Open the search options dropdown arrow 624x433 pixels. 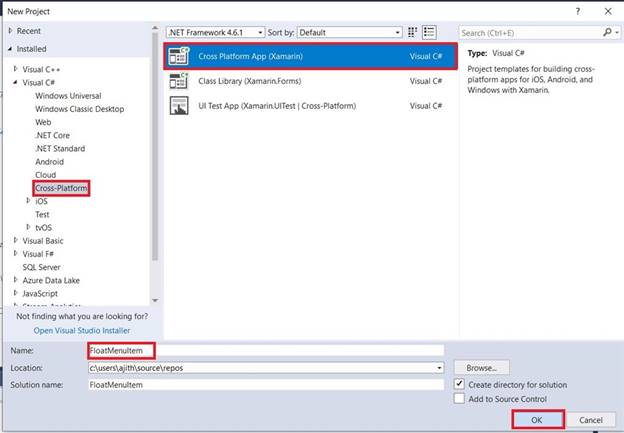(617, 33)
